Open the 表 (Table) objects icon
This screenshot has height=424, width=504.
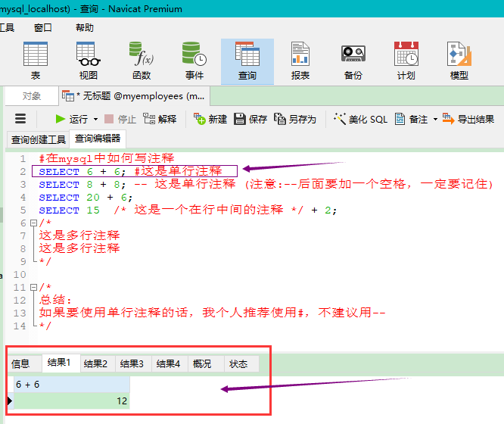point(36,61)
